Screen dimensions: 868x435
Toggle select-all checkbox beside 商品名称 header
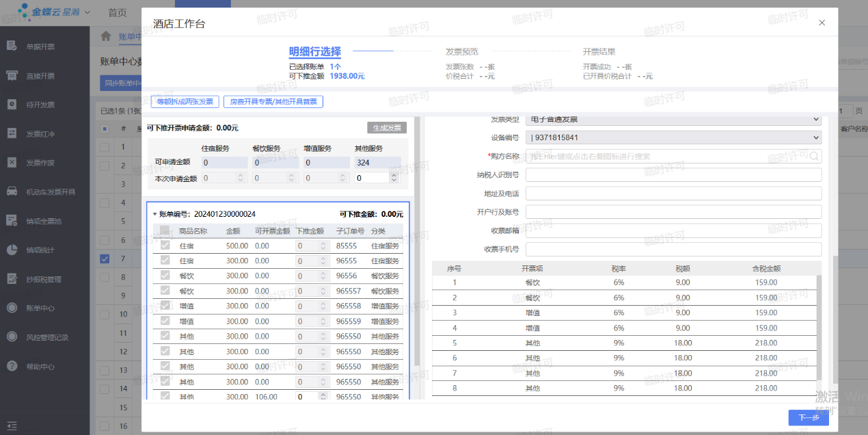[165, 230]
